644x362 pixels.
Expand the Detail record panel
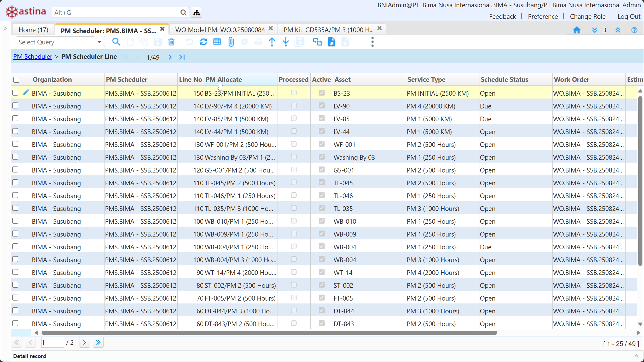636,356
